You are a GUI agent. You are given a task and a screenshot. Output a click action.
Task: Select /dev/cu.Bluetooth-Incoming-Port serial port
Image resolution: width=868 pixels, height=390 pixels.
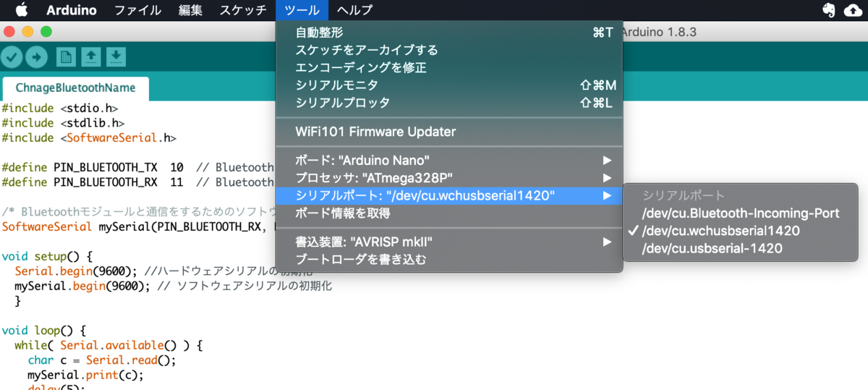740,213
